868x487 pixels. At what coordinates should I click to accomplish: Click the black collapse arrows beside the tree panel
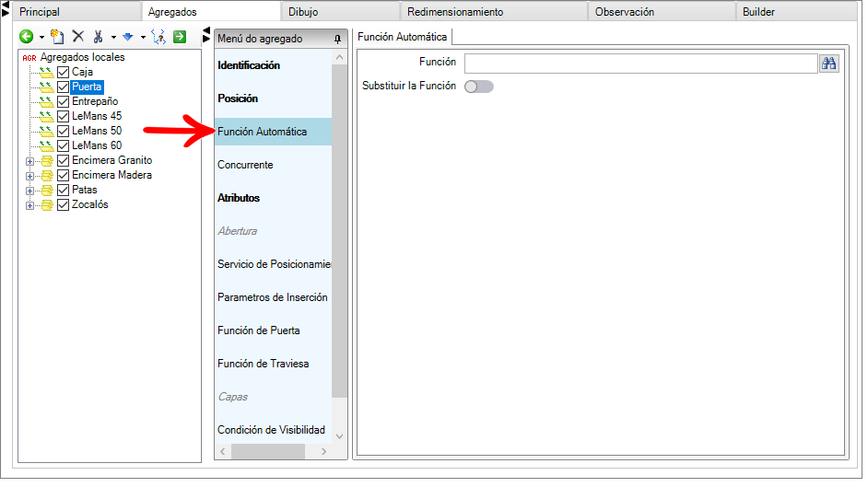coord(206,35)
